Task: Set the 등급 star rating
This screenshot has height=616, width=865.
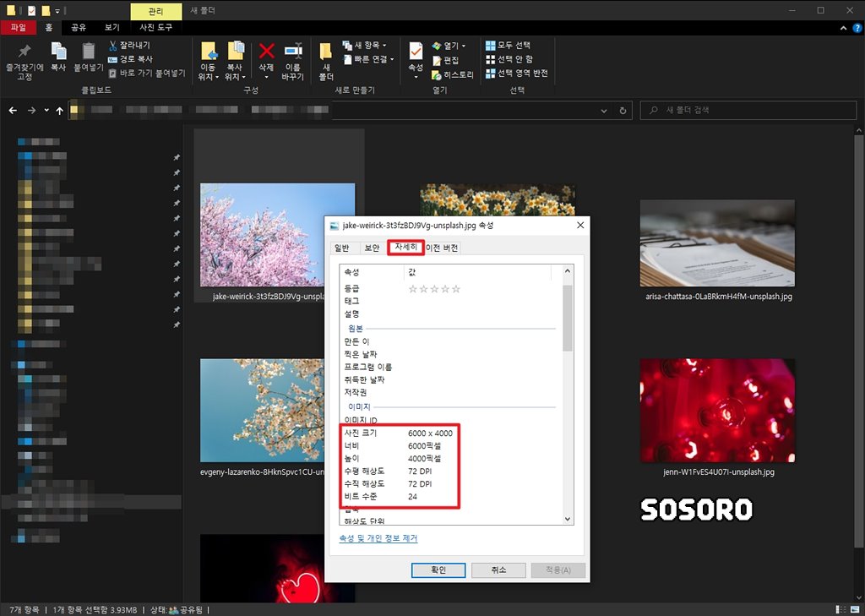Action: (x=434, y=289)
